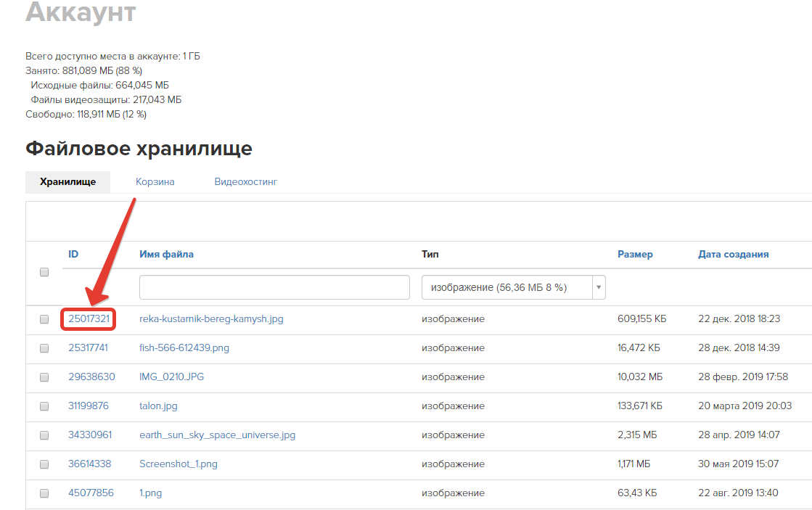
Task: Sort by Имя файла column header
Action: pyautogui.click(x=166, y=254)
